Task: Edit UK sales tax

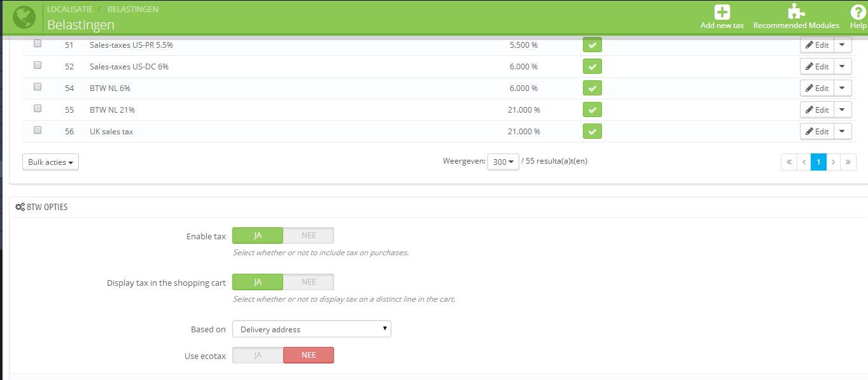Action: (816, 132)
